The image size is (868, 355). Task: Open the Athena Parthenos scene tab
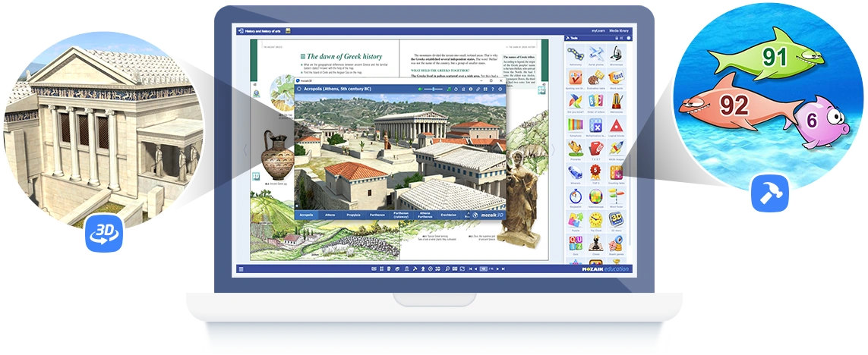[425, 215]
